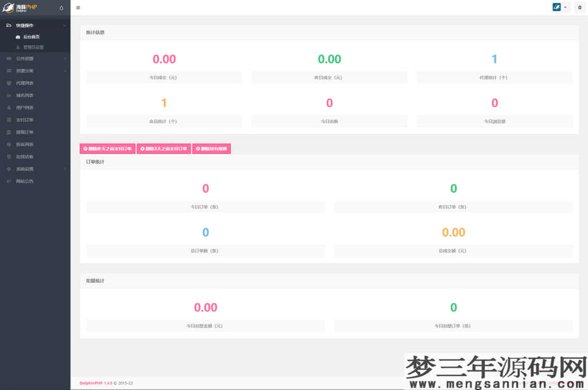
Task: Click the 域名列表 icon in the sidebar
Action: [x=9, y=95]
